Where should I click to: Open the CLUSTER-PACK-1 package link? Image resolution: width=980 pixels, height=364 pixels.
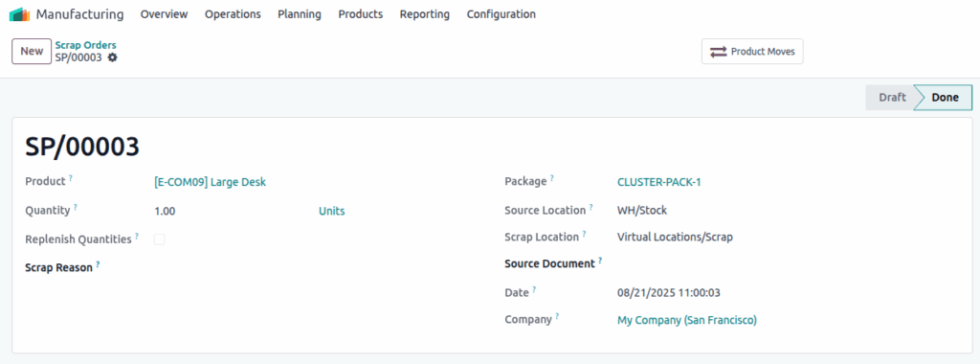pos(659,182)
